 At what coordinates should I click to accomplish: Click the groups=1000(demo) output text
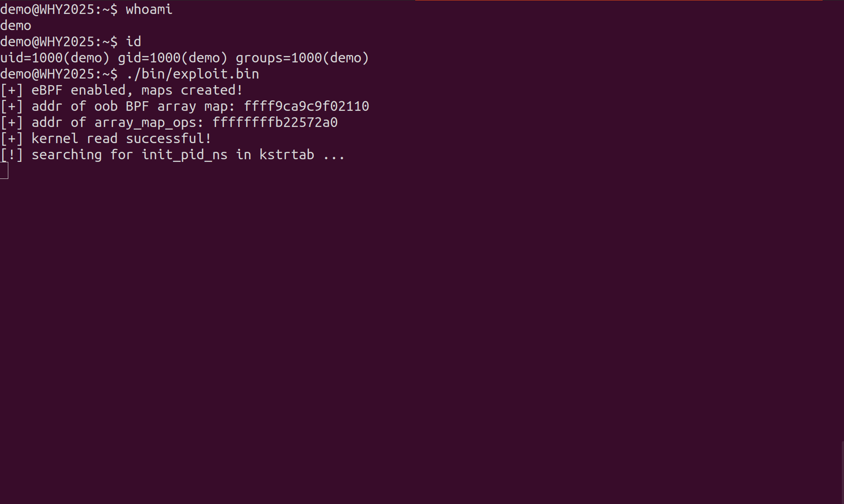coord(302,58)
